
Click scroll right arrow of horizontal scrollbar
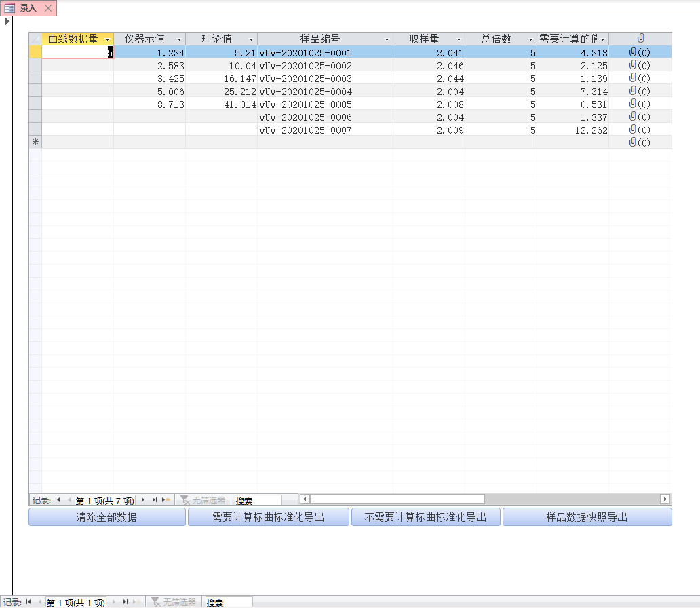(x=665, y=499)
